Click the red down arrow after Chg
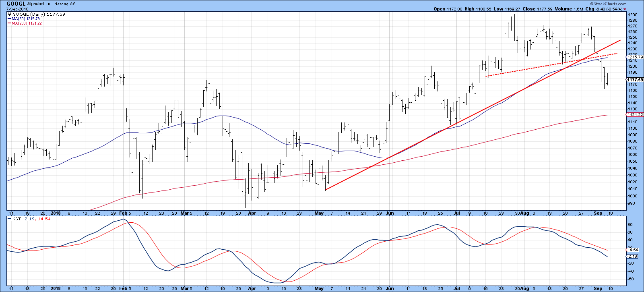This screenshot has width=644, height=292. (624, 9)
